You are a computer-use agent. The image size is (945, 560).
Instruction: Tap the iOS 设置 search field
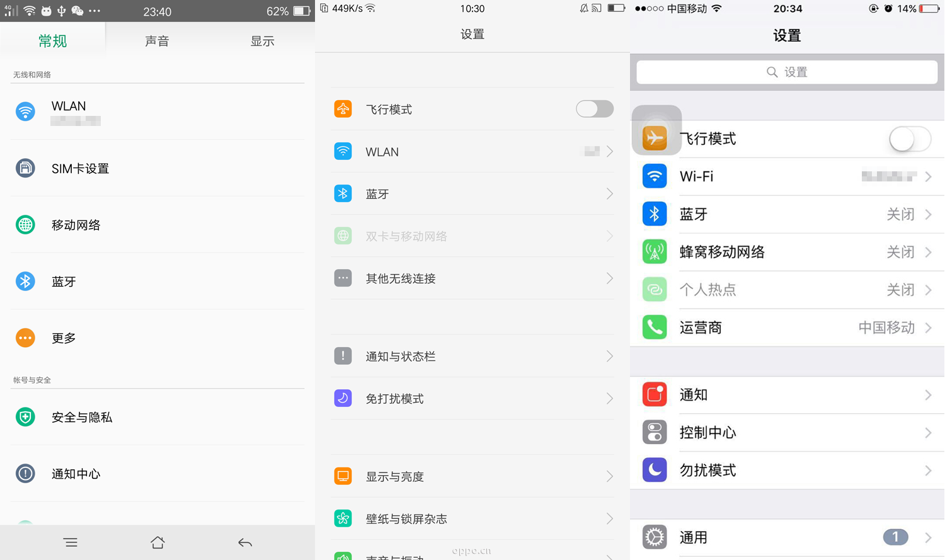[787, 72]
